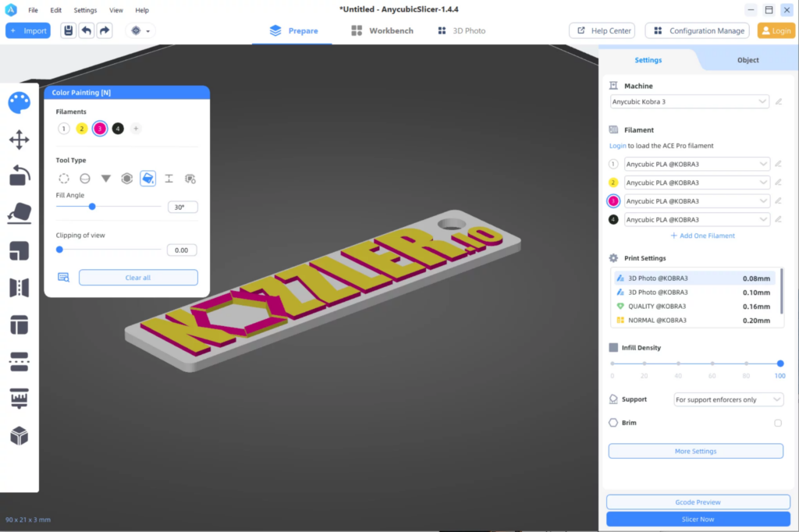Click the Slicer Now button
Screen dimensions: 799x532
[698, 520]
